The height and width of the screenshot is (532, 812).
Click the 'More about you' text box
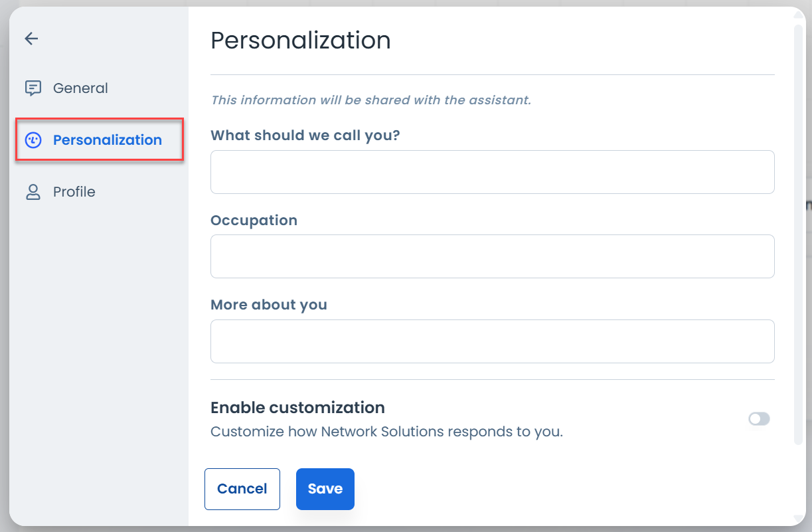pyautogui.click(x=493, y=341)
